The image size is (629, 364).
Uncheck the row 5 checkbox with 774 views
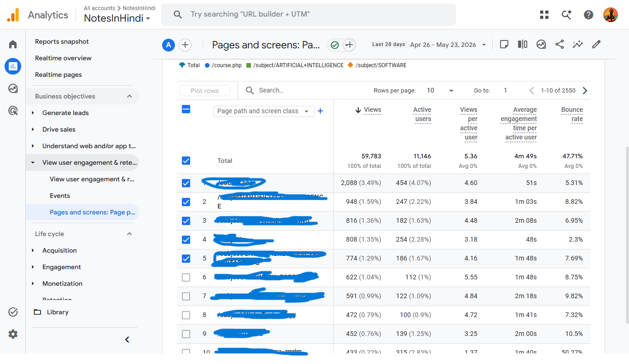click(x=186, y=259)
